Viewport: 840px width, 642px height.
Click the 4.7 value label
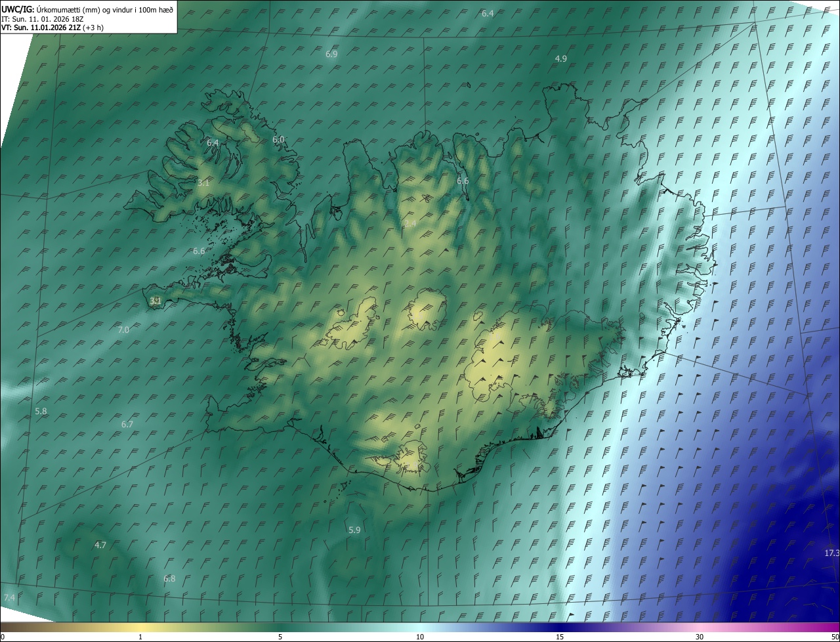pos(100,545)
